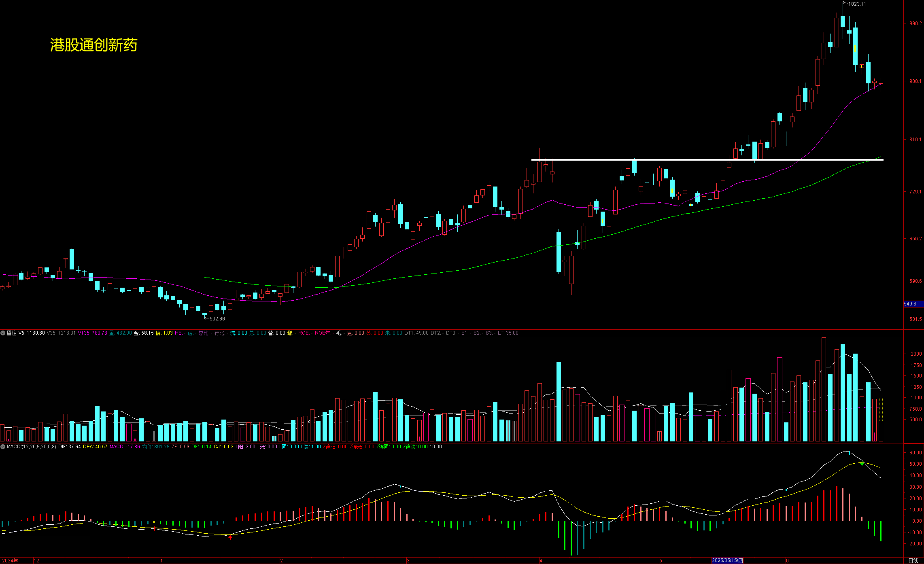The width and height of the screenshot is (924, 564).
Task: Select the 532.66 low price label
Action: pos(217,319)
